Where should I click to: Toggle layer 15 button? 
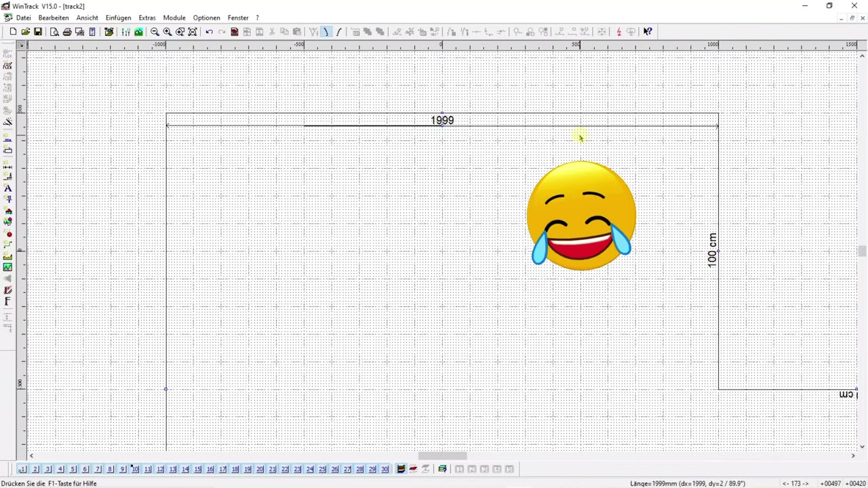coord(197,469)
